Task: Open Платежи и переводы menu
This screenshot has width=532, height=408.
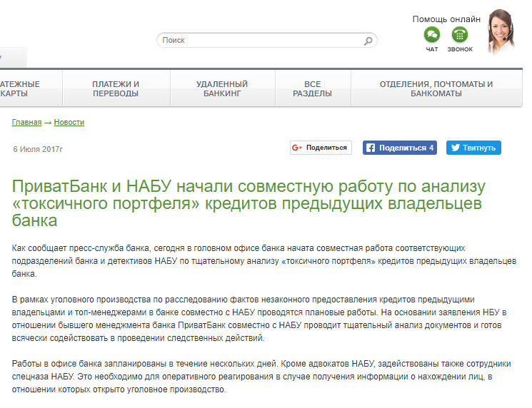Action: tap(116, 88)
